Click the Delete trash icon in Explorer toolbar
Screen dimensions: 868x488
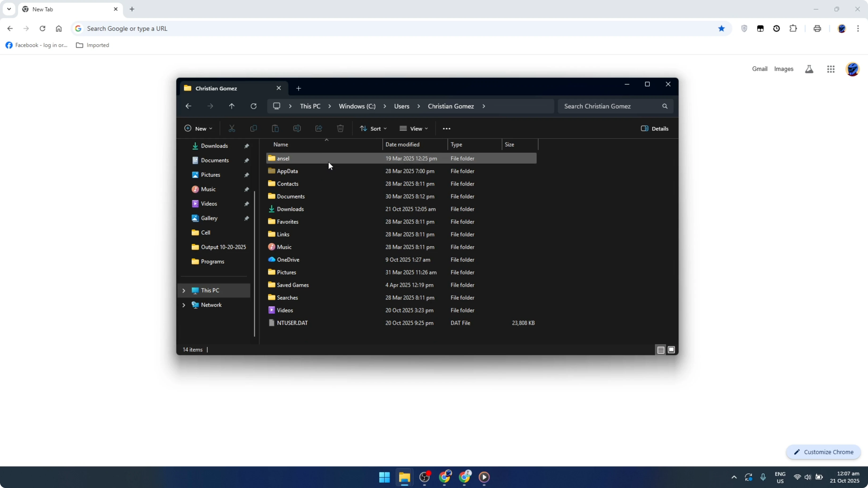point(340,128)
